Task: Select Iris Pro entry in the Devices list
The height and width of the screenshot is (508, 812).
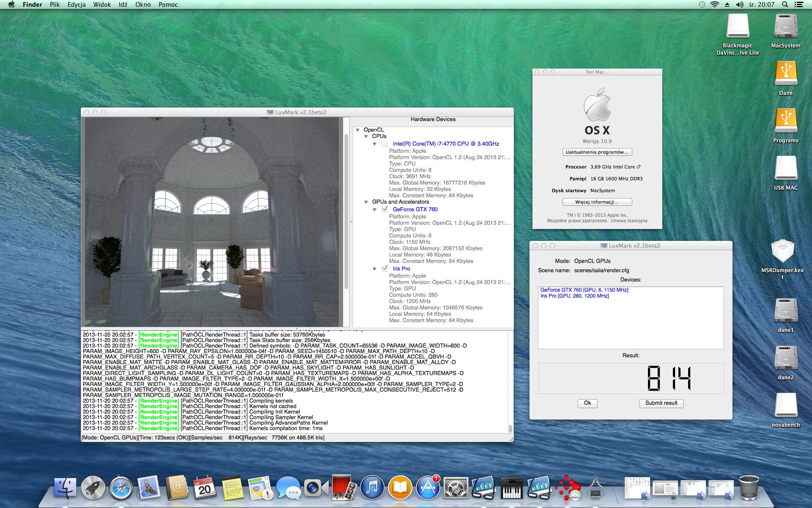Action: point(574,296)
